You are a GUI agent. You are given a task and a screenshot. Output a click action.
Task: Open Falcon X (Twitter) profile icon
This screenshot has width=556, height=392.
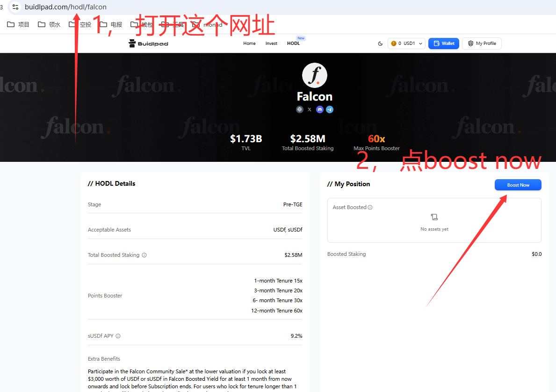[310, 109]
